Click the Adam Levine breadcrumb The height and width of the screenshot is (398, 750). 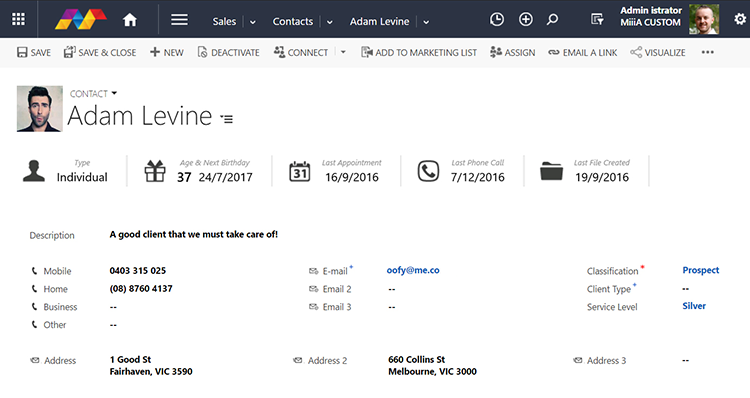tap(379, 22)
